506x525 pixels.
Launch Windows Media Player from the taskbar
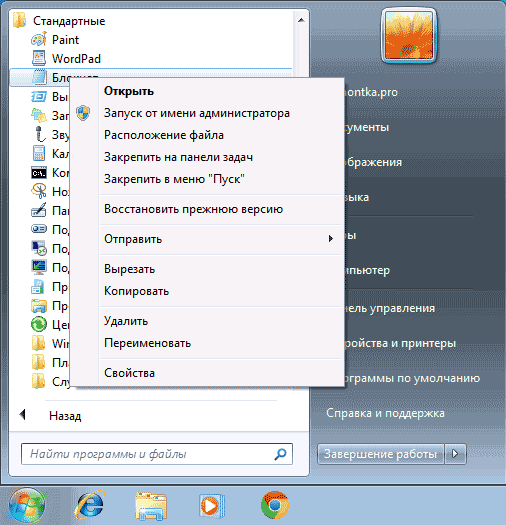click(x=212, y=506)
